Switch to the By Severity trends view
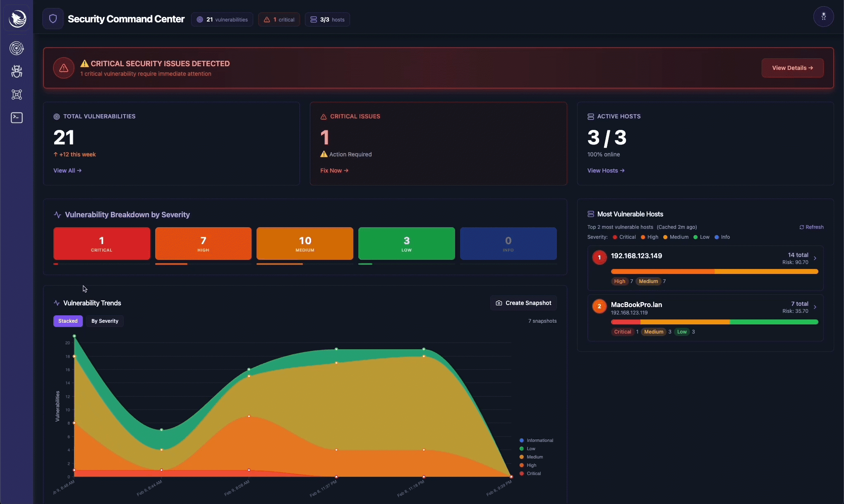 click(x=105, y=321)
